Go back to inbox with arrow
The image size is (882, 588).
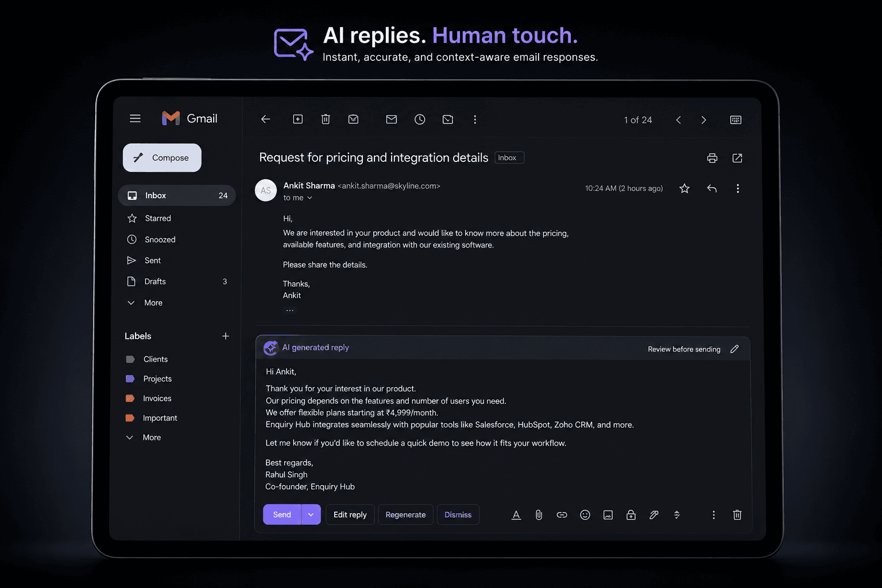(x=265, y=119)
